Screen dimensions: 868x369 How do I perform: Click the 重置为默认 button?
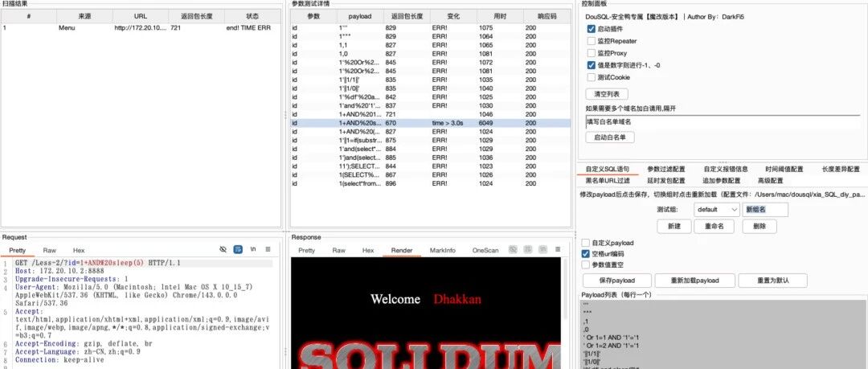click(772, 281)
